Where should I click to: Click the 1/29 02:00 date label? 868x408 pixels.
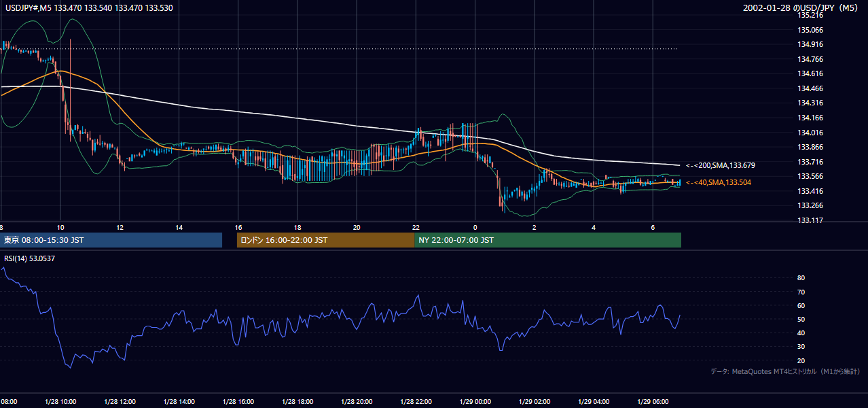tap(535, 402)
